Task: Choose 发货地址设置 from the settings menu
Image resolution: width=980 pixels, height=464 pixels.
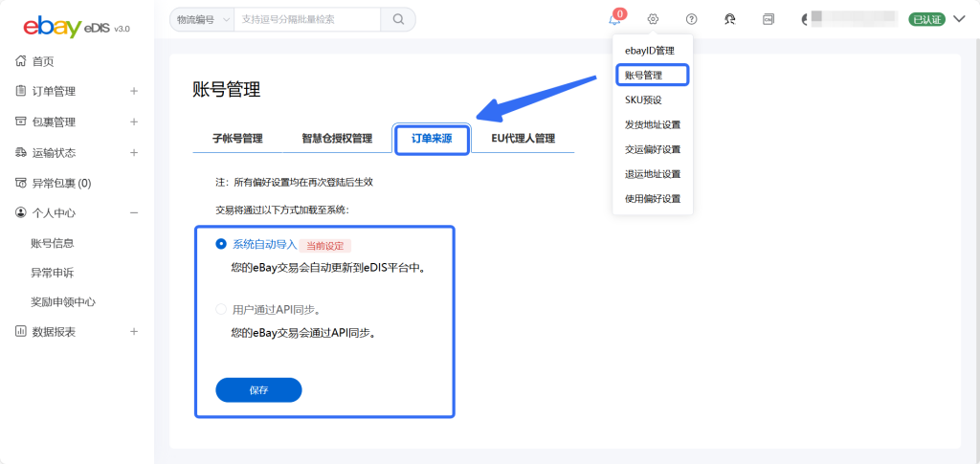Action: click(x=652, y=124)
